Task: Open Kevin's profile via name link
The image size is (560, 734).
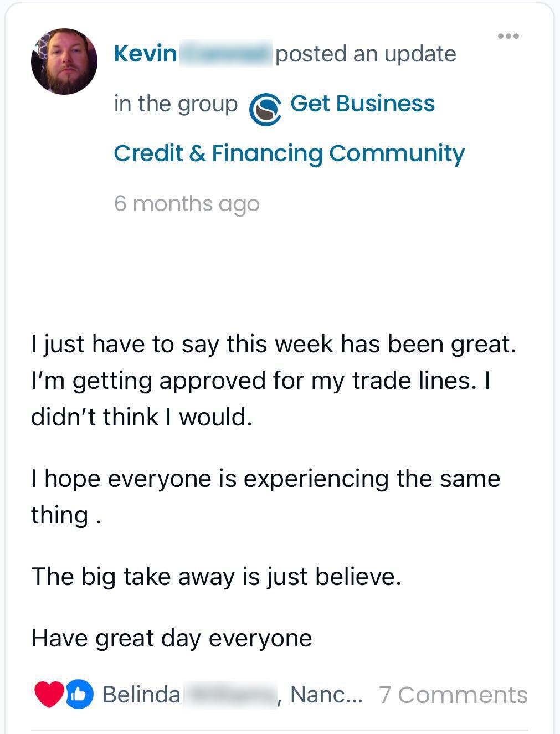Action: pyautogui.click(x=145, y=54)
